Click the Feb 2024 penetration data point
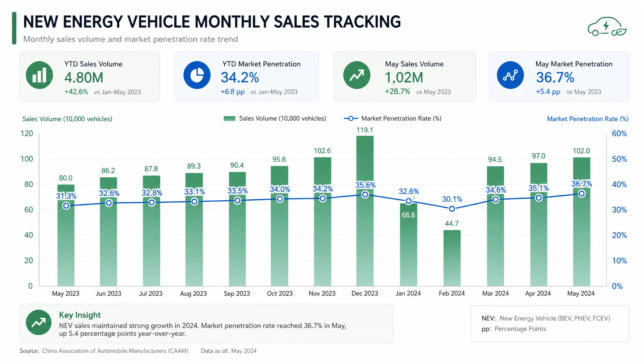The width and height of the screenshot is (644, 362). click(452, 209)
